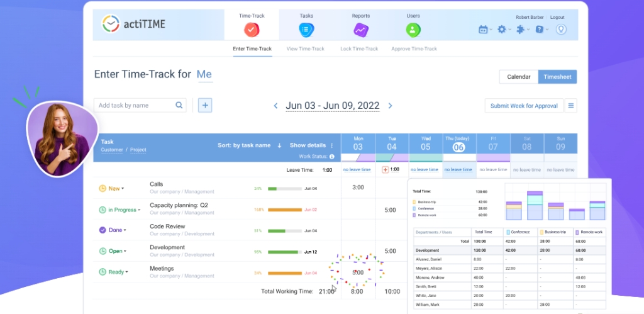
Task: Click the Tue 04 column header
Action: (392, 143)
